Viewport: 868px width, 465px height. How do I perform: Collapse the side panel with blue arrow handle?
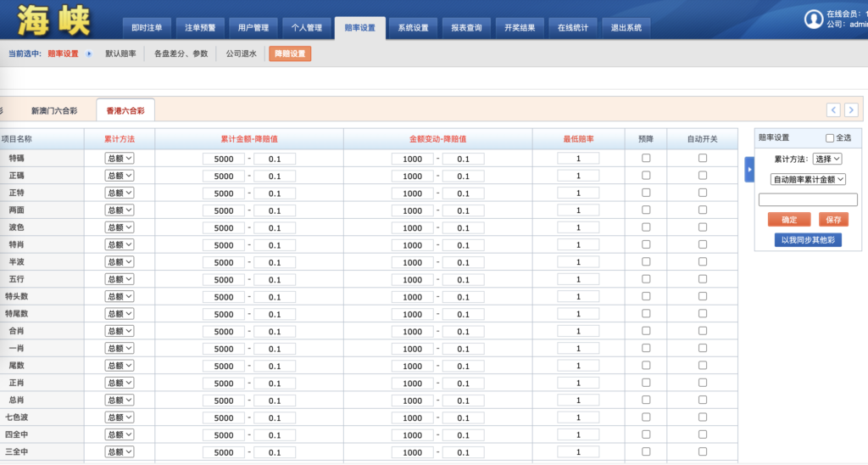coord(748,169)
